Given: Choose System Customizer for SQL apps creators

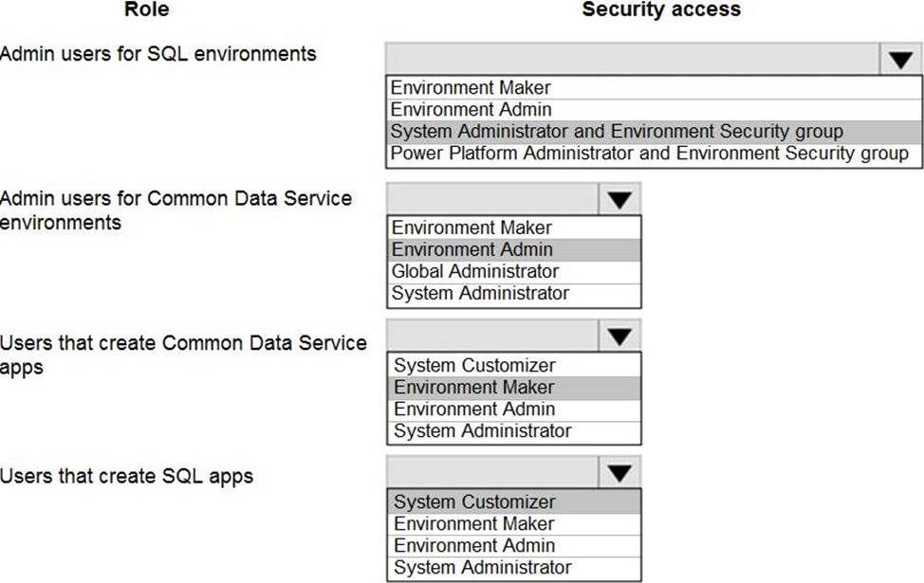Looking at the screenshot, I should [474, 501].
